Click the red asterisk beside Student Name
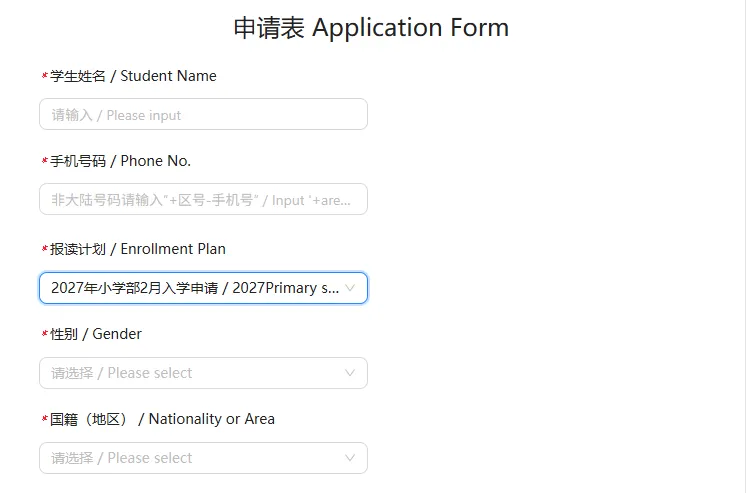This screenshot has width=747, height=493. [45, 76]
